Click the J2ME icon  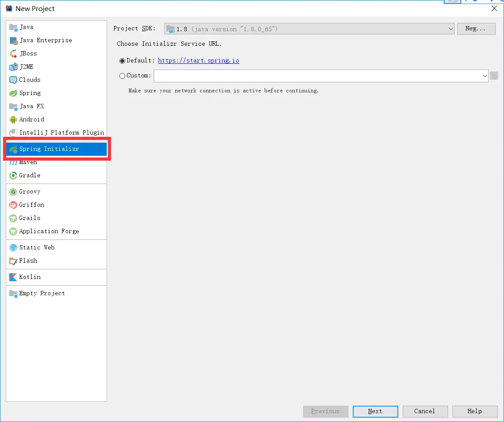pyautogui.click(x=13, y=67)
